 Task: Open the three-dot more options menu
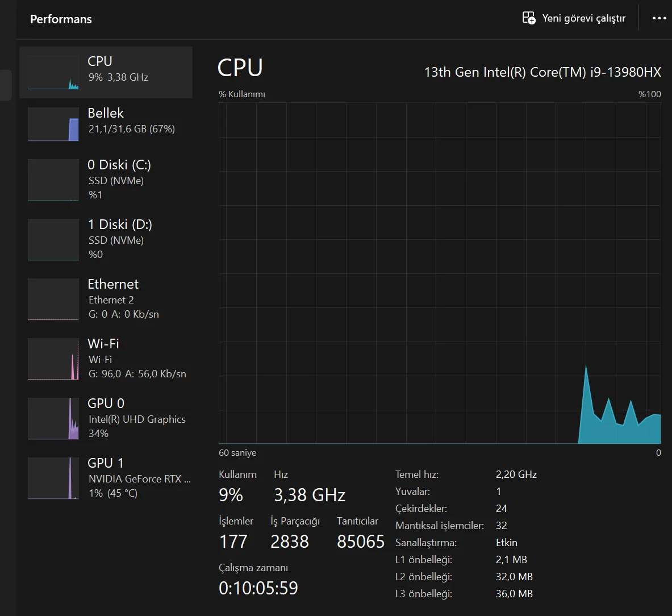click(659, 18)
